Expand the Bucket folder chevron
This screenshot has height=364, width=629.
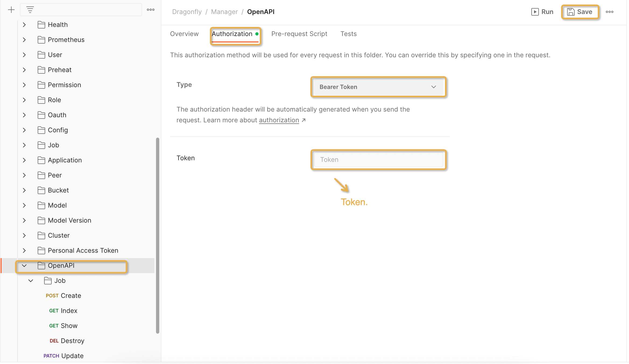24,190
